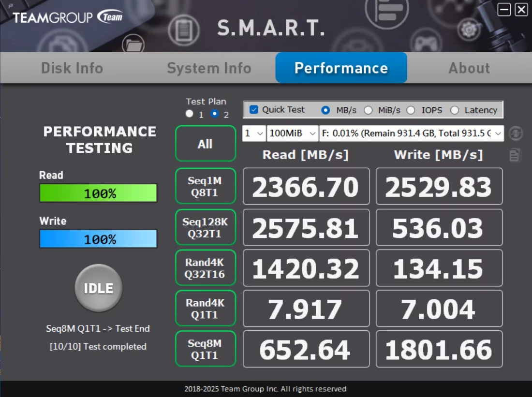Click the green Read progress bar

point(98,193)
